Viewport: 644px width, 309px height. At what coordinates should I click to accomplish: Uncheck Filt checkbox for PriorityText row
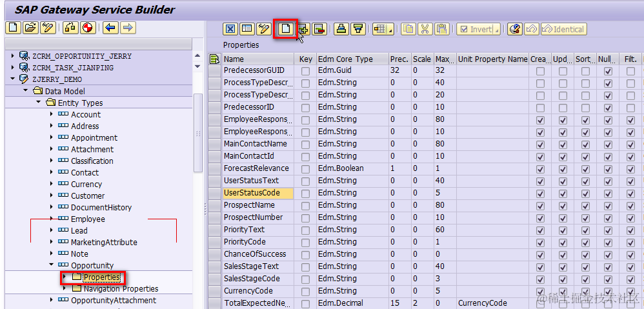[630, 231]
